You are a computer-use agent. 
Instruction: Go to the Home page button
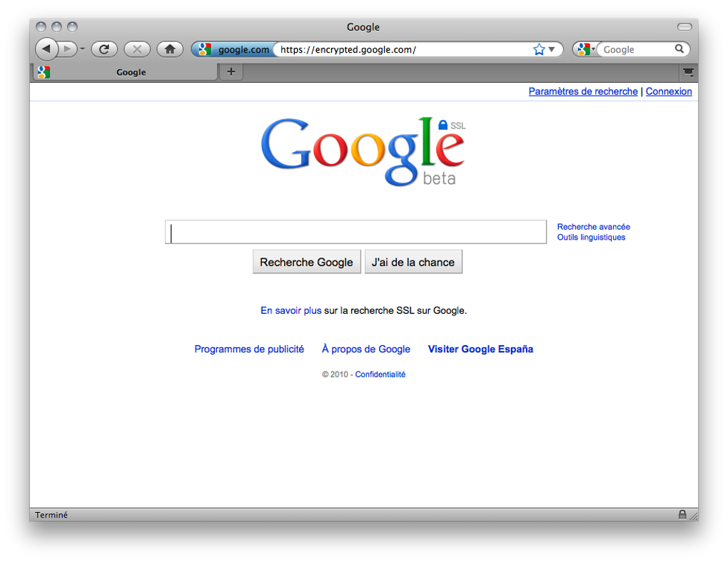170,48
